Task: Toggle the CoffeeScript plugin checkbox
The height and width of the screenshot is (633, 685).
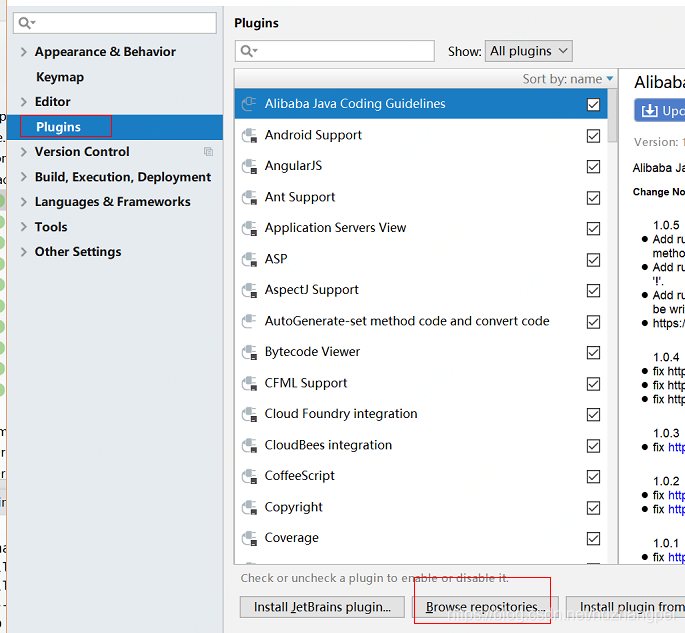Action: tap(593, 477)
